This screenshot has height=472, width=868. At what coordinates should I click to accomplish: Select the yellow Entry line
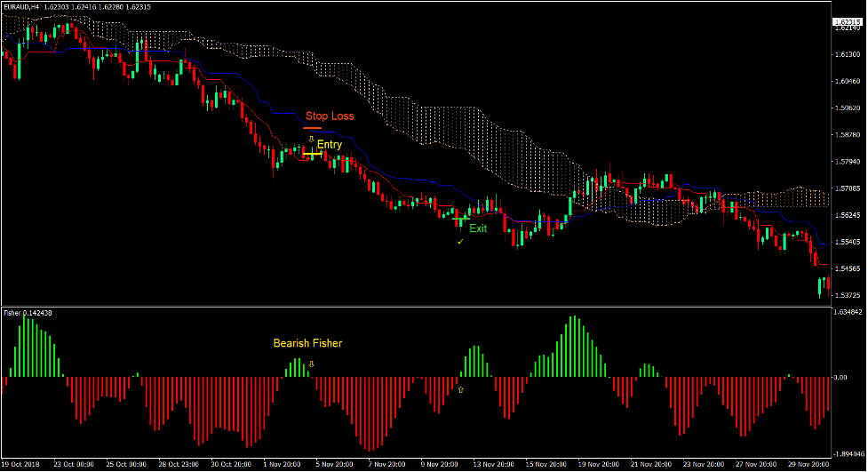[x=312, y=154]
